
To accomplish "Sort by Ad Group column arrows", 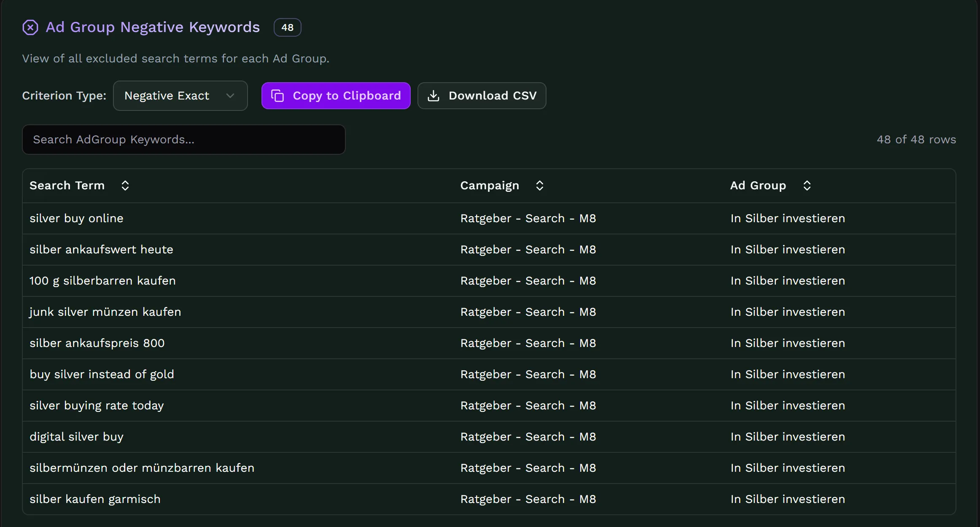I will 807,186.
